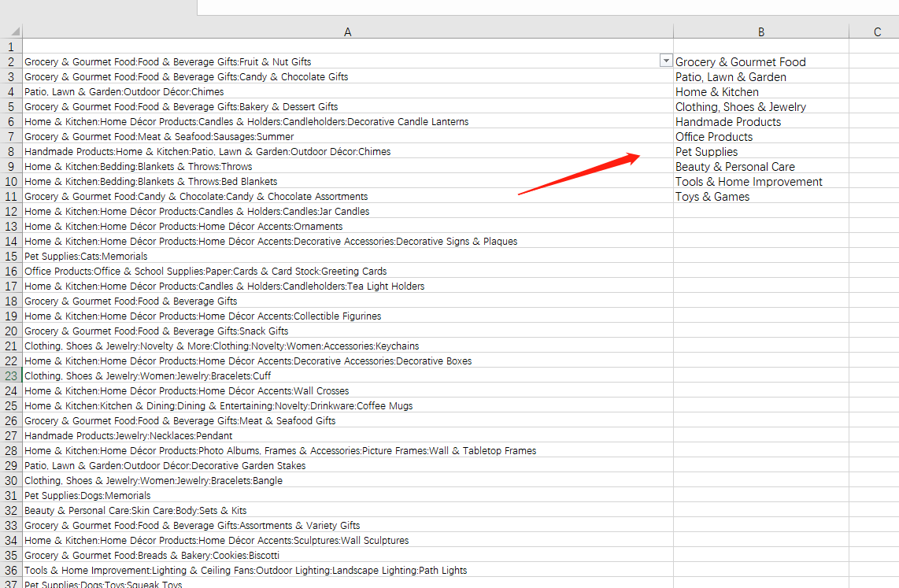Open the dropdown arrow in cell A2

(666, 61)
